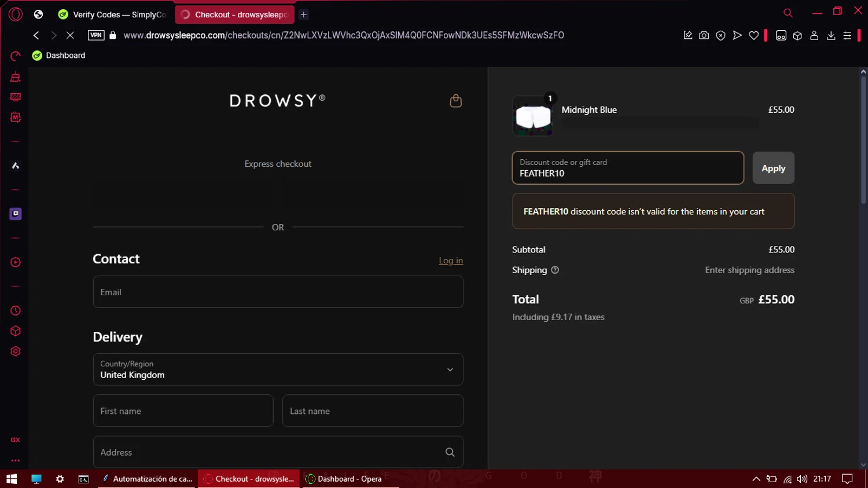Expand Country/Region dropdown
This screenshot has width=868, height=488.
(x=278, y=369)
